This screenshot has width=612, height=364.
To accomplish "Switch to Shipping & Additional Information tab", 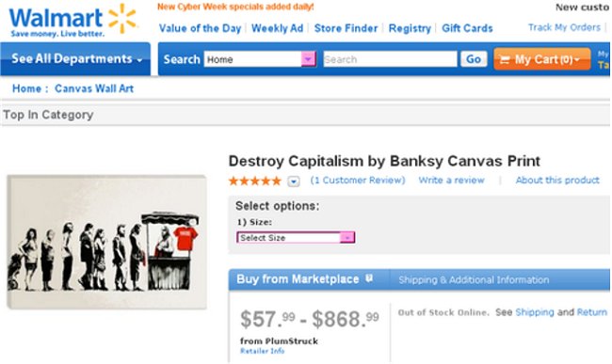I will [x=474, y=280].
